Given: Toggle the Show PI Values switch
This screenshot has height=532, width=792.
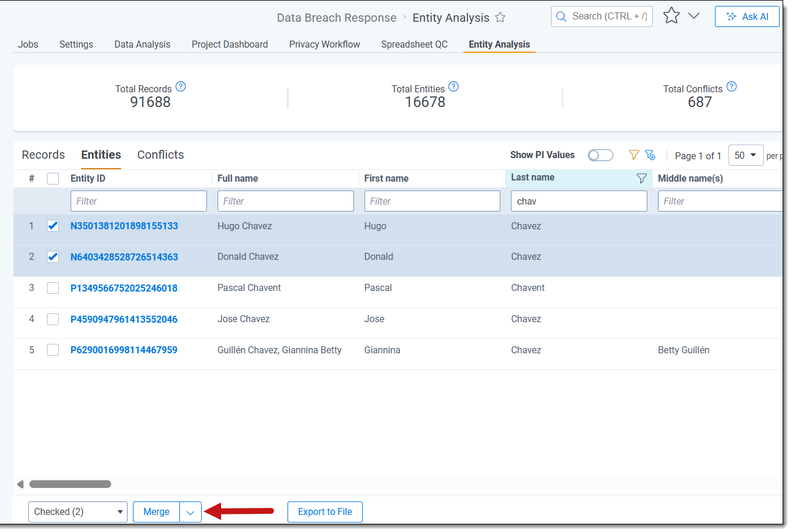Looking at the screenshot, I should click(600, 155).
